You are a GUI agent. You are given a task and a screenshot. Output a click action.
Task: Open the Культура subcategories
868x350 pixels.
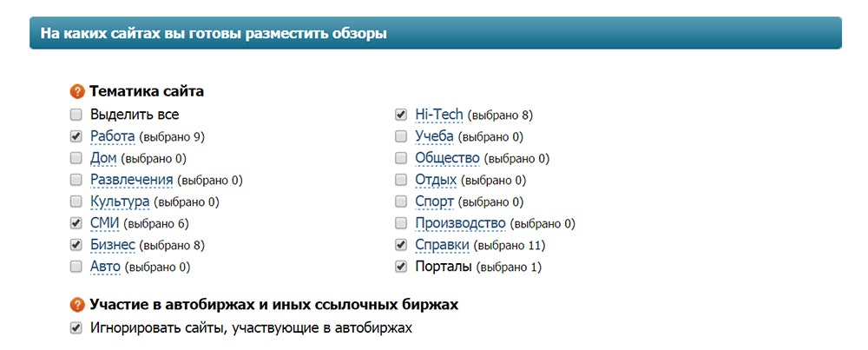point(120,201)
